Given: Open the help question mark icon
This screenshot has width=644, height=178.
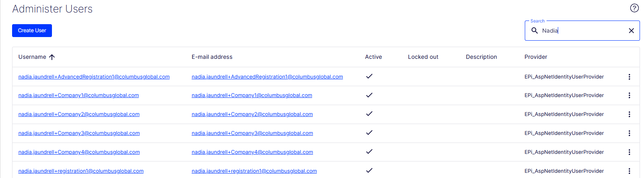Looking at the screenshot, I should pos(634,8).
